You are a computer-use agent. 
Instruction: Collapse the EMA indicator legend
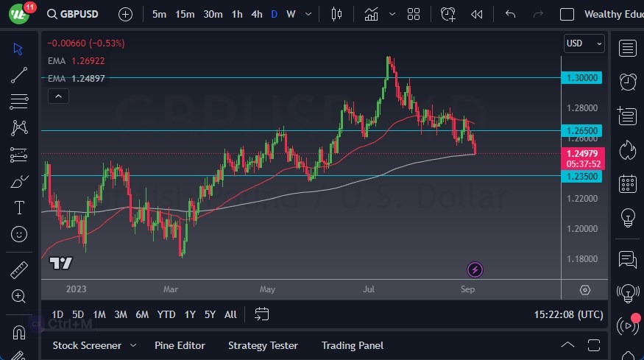57,96
